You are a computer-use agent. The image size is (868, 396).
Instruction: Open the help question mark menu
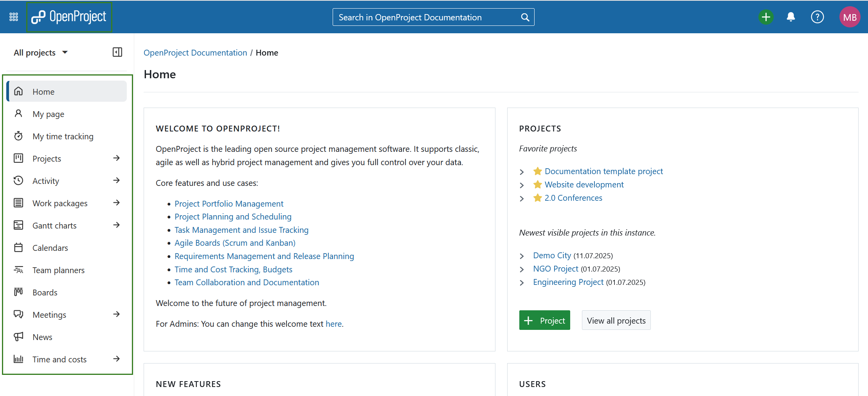818,17
